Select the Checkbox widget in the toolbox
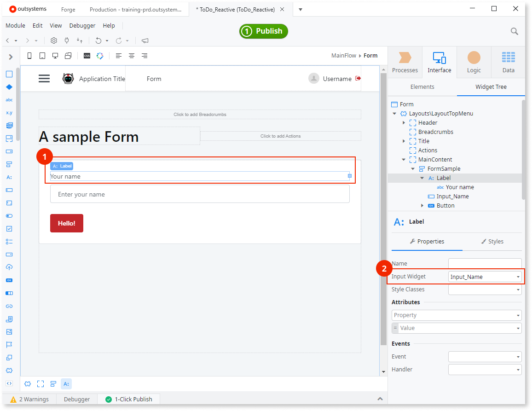Image resolution: width=532 pixels, height=411 pixels. (x=9, y=229)
